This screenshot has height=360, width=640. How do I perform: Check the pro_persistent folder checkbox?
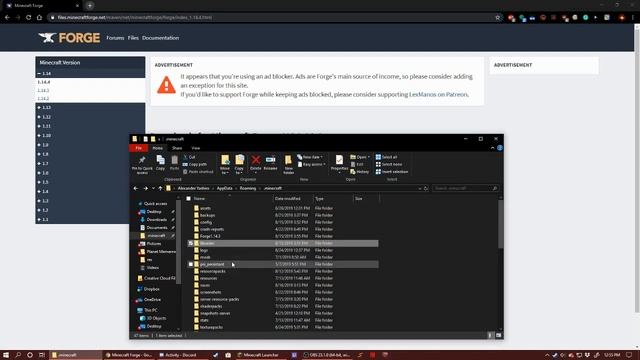(x=191, y=264)
